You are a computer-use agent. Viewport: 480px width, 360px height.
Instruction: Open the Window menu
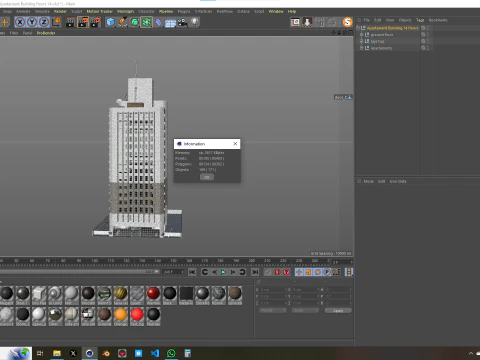(276, 11)
